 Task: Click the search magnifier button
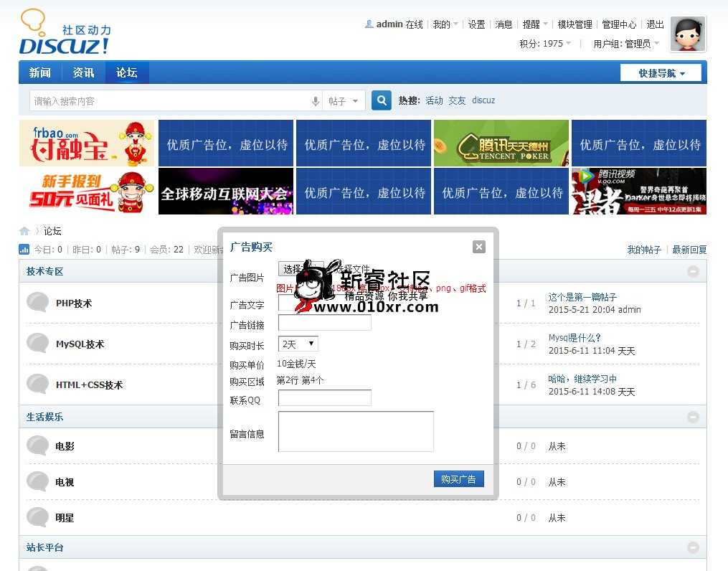382,101
